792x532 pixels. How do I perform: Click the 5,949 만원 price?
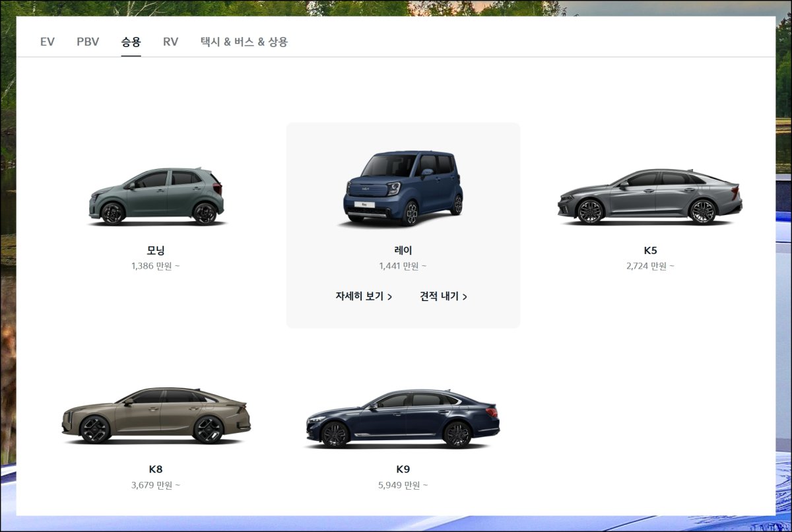click(x=403, y=485)
